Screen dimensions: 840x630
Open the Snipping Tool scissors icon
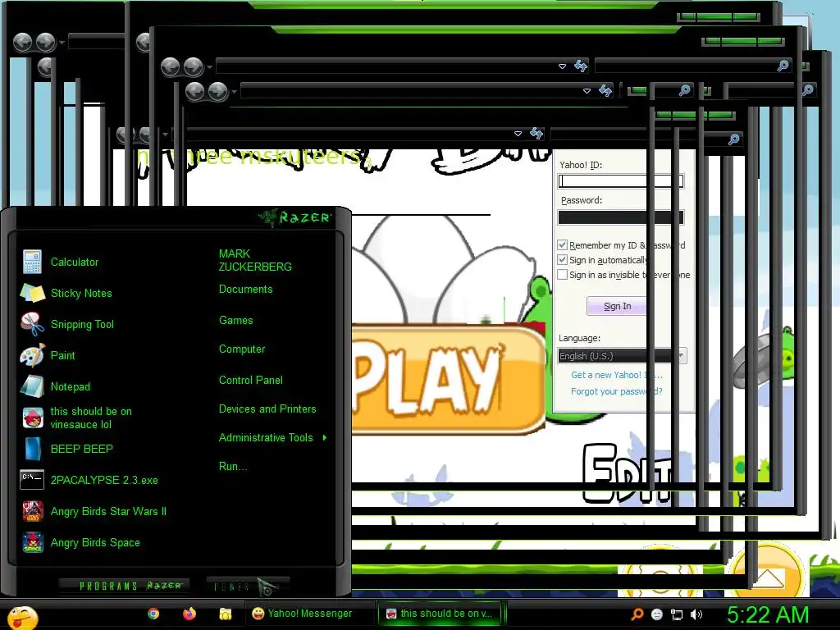[32, 324]
